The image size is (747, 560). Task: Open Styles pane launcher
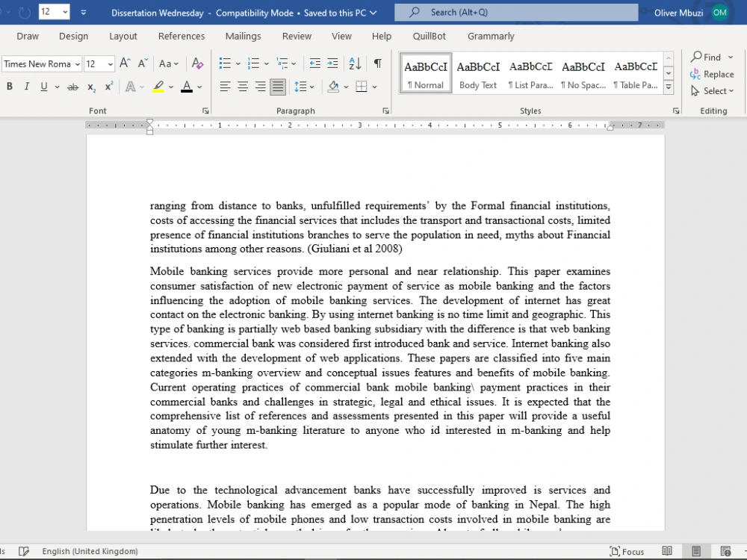point(675,111)
